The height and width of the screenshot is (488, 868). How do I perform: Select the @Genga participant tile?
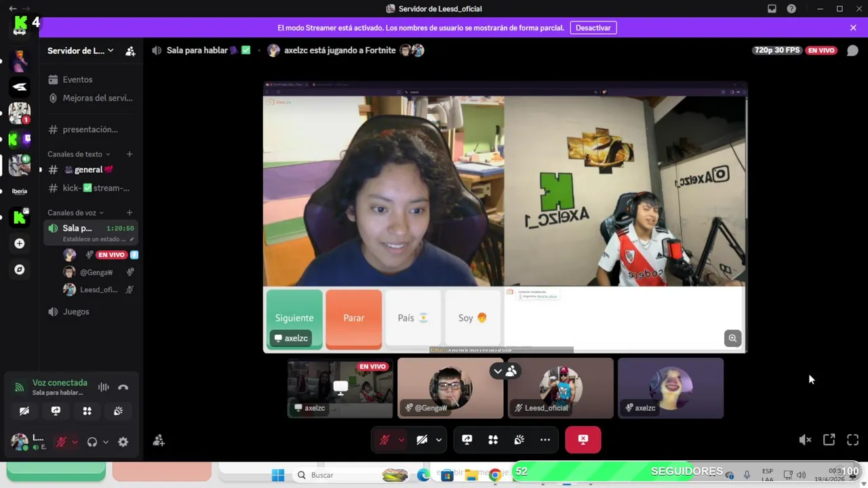(451, 388)
